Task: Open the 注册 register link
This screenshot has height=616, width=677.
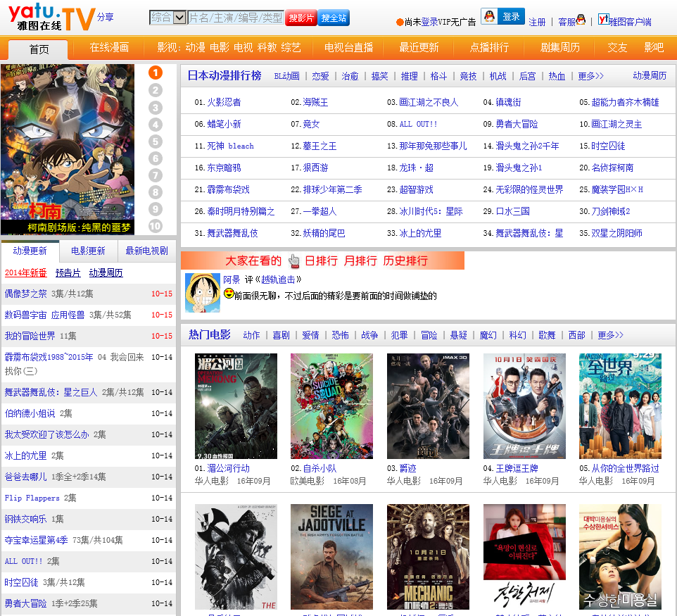Action: [537, 22]
